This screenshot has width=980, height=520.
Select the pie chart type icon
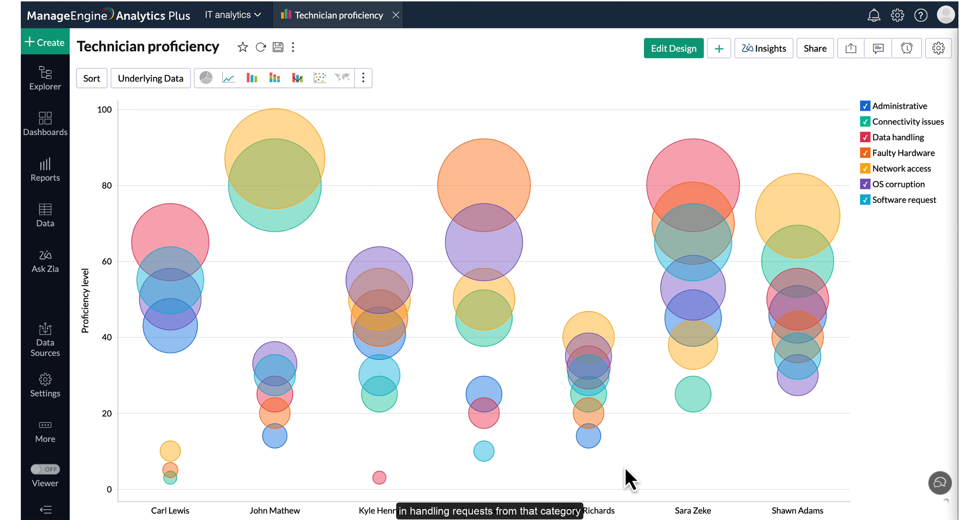coord(206,78)
